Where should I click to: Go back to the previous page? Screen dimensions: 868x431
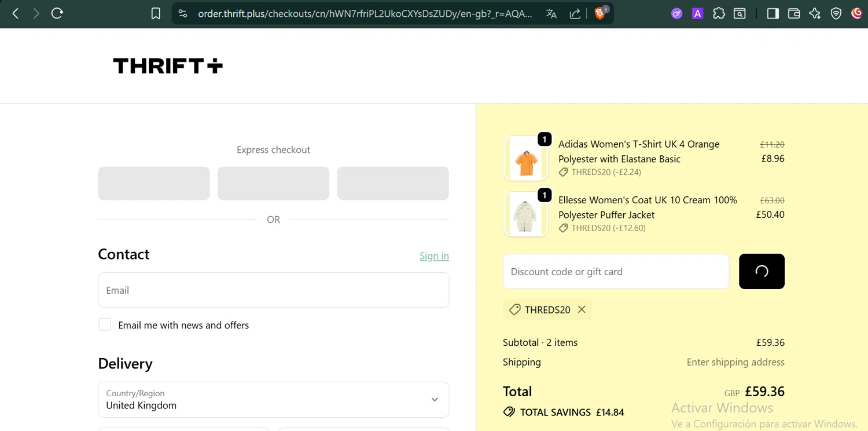(x=16, y=13)
